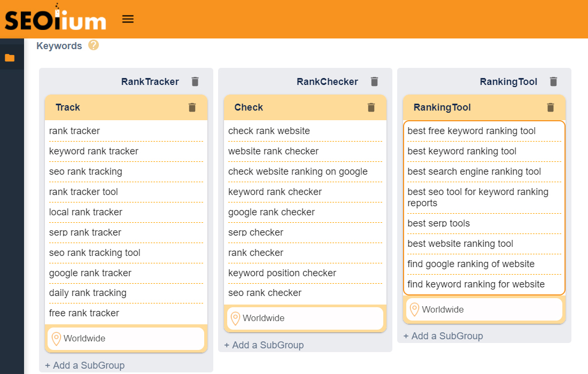588x374 pixels.
Task: Edit Worldwide location field in Check
Action: 305,318
